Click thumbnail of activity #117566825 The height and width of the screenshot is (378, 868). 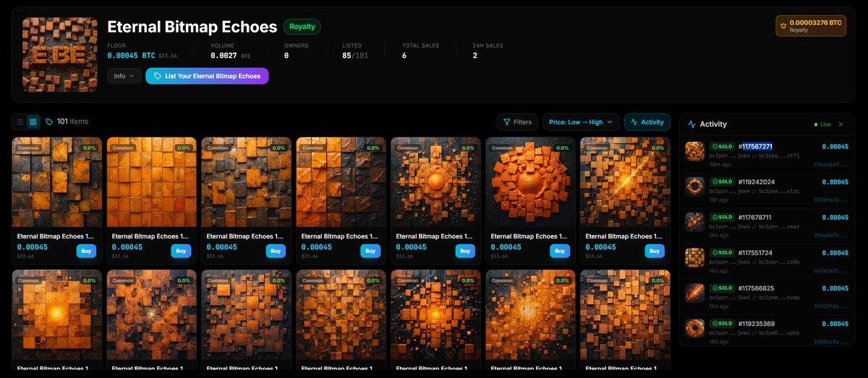(x=694, y=292)
